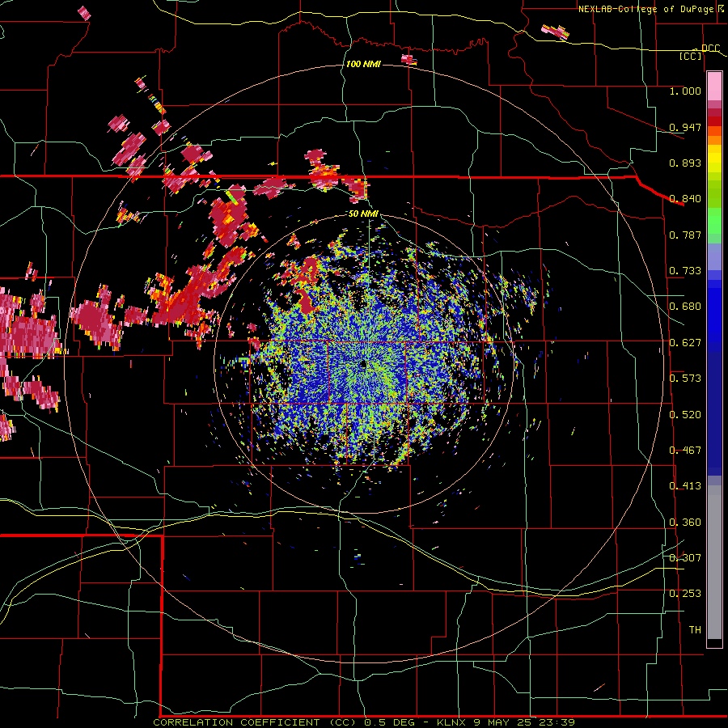Image resolution: width=728 pixels, height=728 pixels.
Task: Click the 1.000 value on the color scale
Action: [685, 91]
